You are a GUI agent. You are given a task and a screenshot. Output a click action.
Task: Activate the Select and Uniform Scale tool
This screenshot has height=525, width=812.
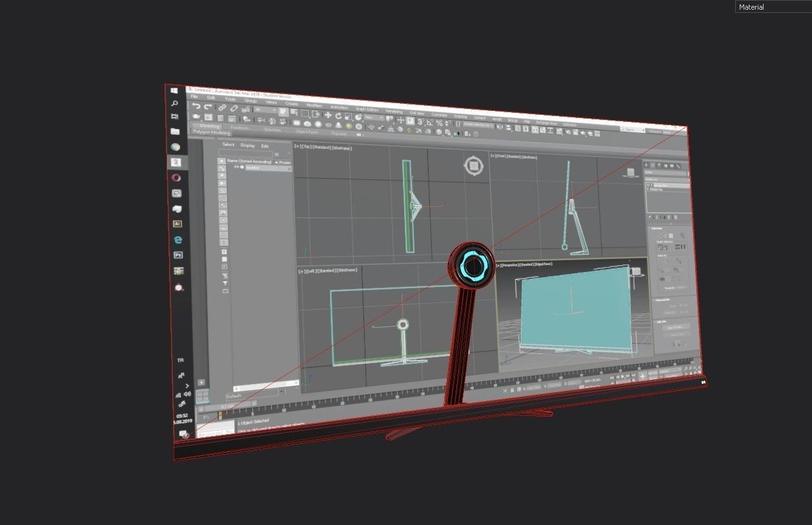(x=349, y=116)
